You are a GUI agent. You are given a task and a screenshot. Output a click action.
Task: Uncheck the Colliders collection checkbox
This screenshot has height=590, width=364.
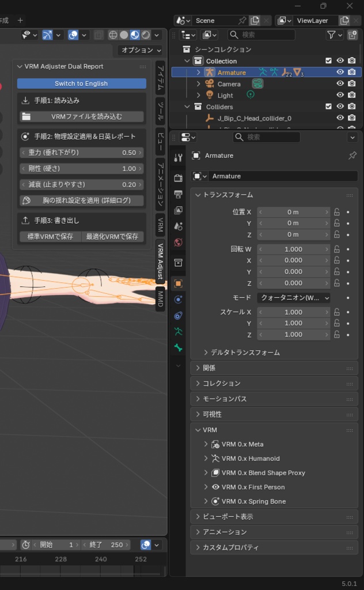(x=328, y=107)
